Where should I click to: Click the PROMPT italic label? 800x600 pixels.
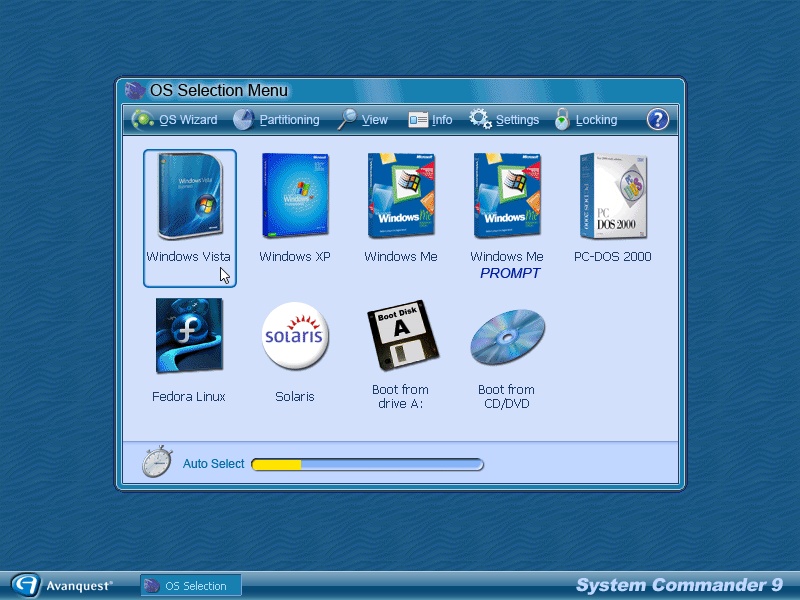(510, 273)
